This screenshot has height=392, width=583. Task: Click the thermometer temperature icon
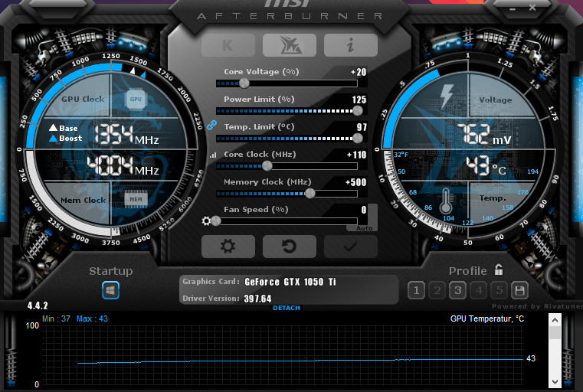(x=445, y=201)
